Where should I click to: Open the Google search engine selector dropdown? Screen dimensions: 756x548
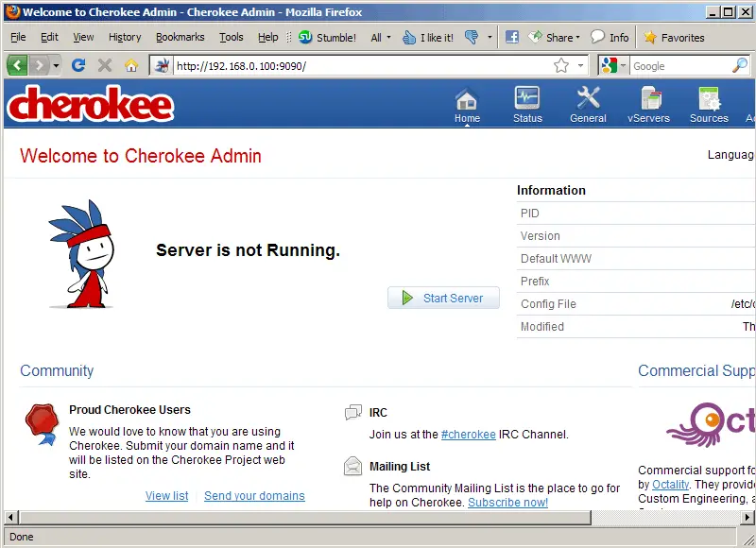[623, 65]
